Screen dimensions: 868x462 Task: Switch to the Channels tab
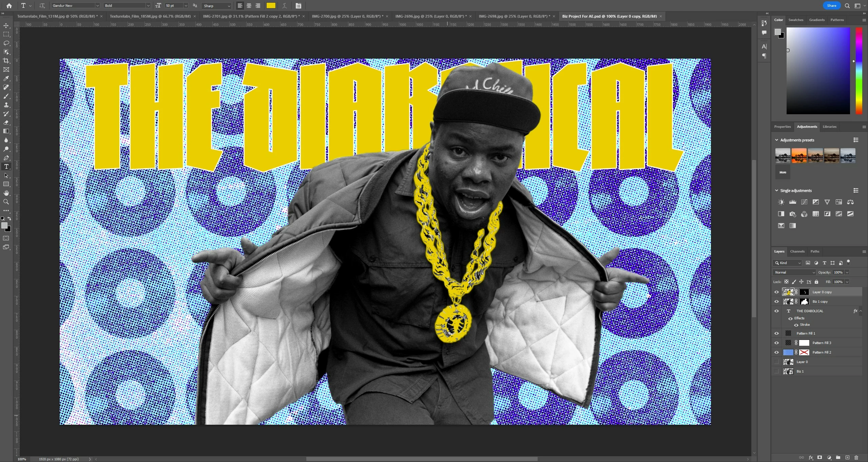click(x=797, y=251)
